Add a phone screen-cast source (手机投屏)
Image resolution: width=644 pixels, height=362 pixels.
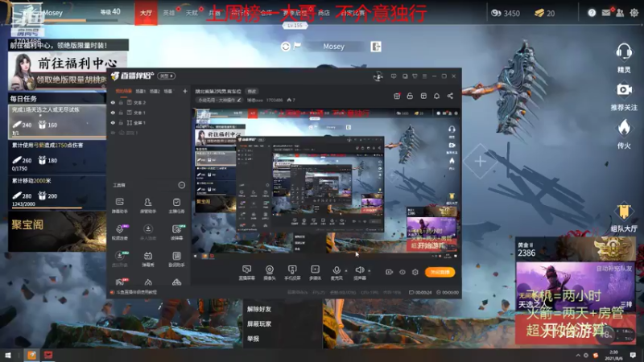292,272
